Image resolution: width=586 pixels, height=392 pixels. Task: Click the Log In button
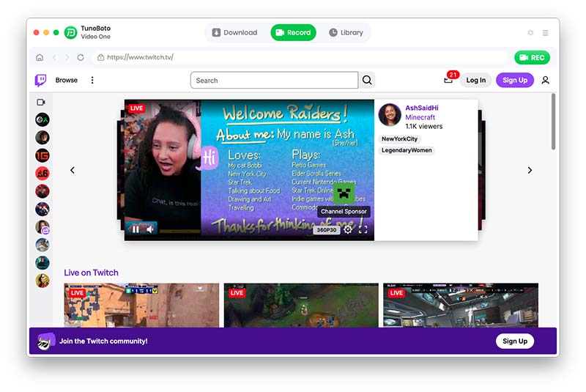coord(475,80)
